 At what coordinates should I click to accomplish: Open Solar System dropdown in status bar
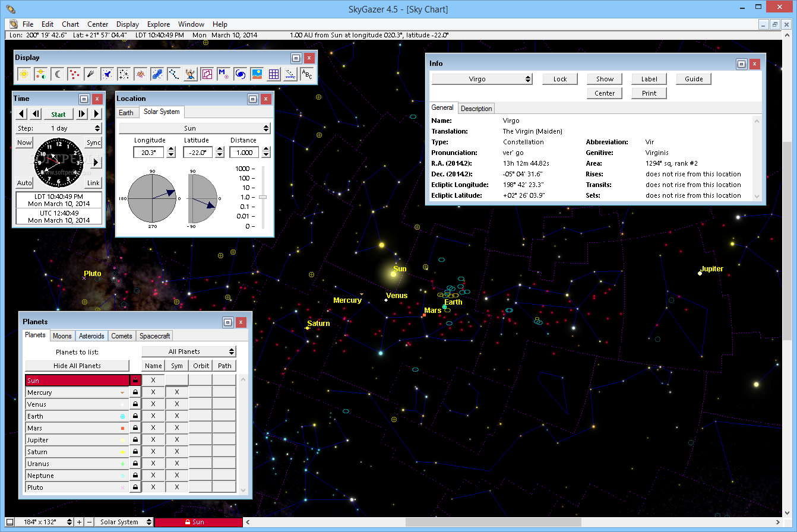coord(124,522)
